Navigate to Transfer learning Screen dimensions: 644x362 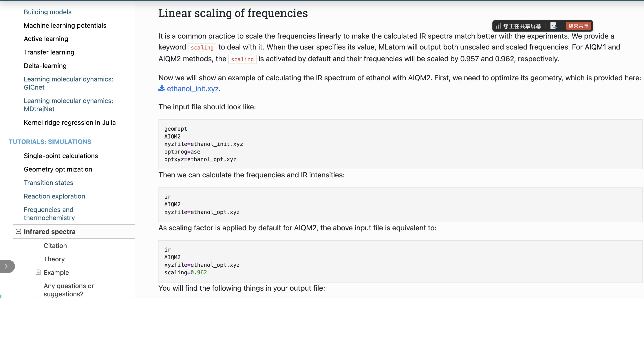tap(49, 52)
